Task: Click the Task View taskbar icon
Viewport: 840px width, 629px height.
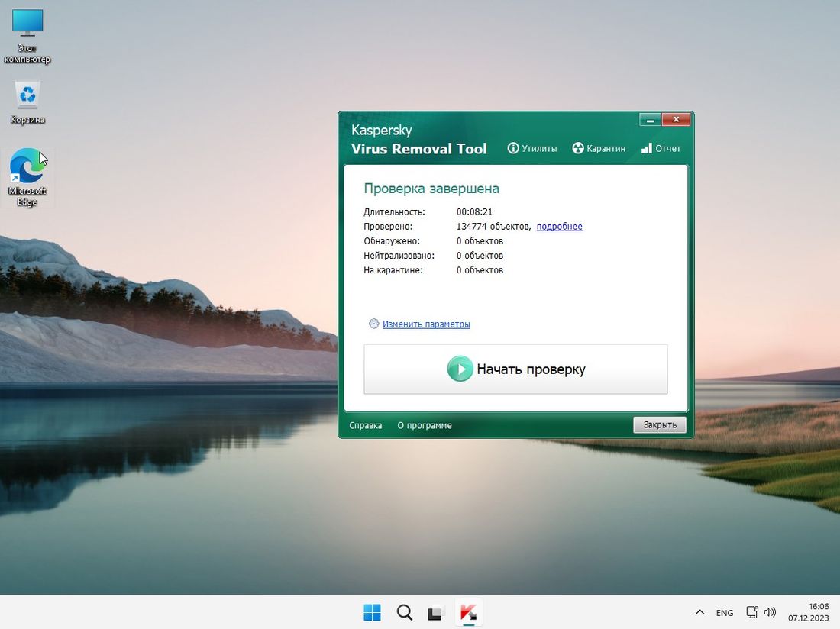Action: coord(435,612)
